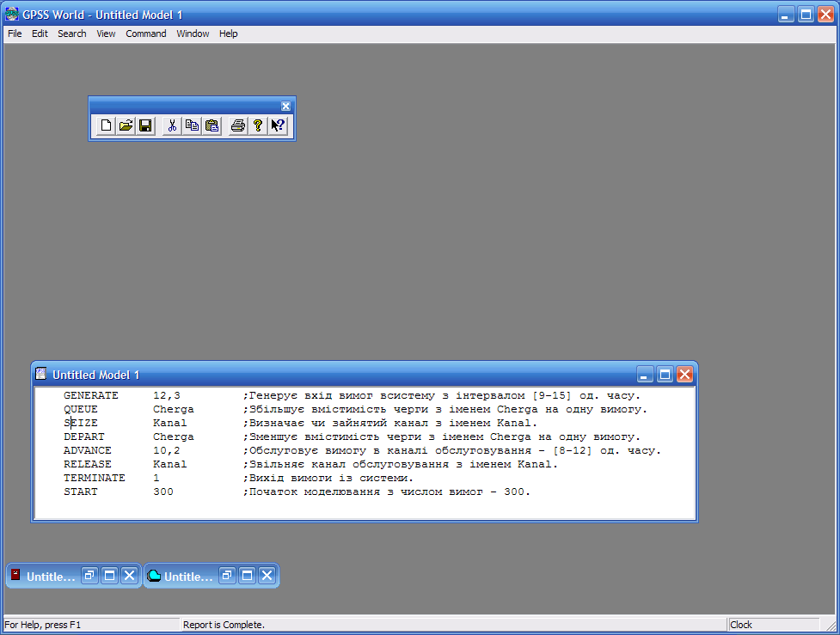
Task: Close the floating toolbar
Action: (285, 106)
